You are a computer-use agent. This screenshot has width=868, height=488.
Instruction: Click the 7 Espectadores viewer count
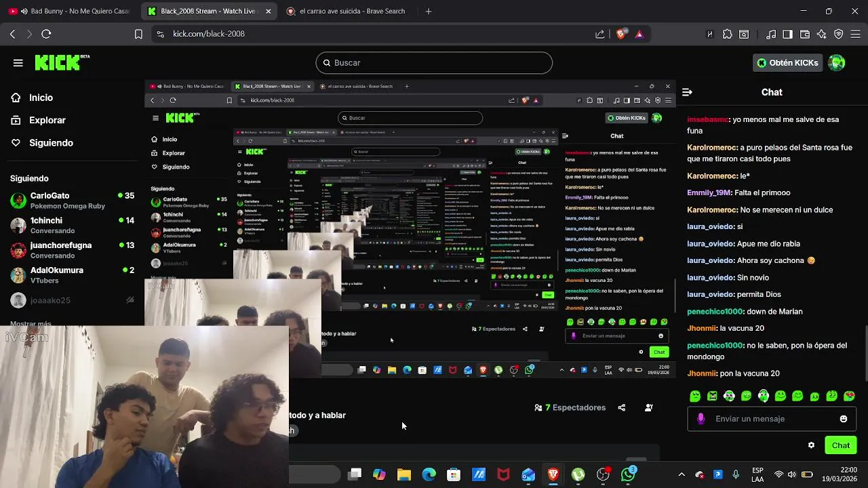coord(570,407)
